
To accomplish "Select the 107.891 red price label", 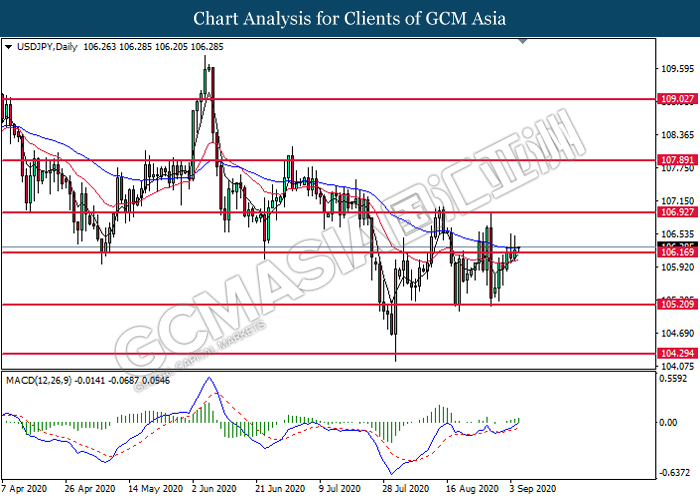I will tap(677, 160).
